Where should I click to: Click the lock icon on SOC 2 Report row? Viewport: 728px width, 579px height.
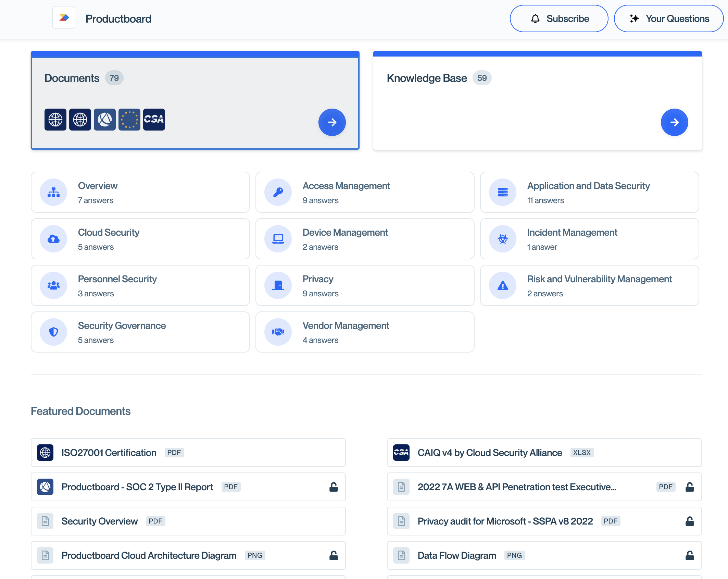point(334,487)
